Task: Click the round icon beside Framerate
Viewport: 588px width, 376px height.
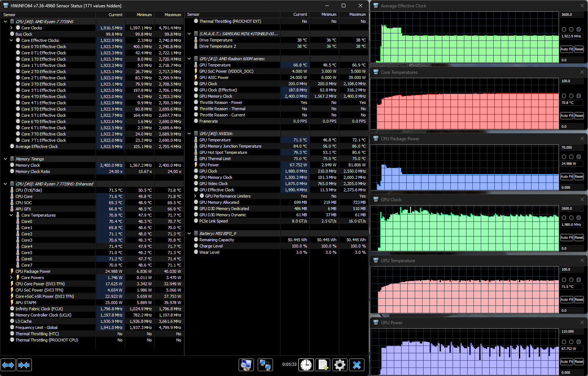Action: click(x=196, y=121)
